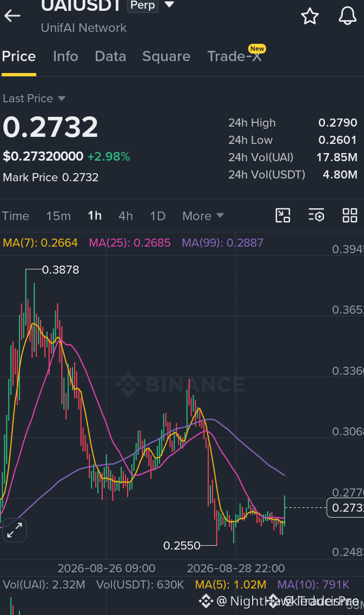Image resolution: width=364 pixels, height=615 pixels.
Task: Tap the Mark Price 0.2732 text
Action: tap(51, 177)
